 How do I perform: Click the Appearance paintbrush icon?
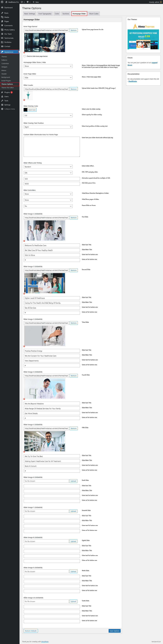(2, 52)
